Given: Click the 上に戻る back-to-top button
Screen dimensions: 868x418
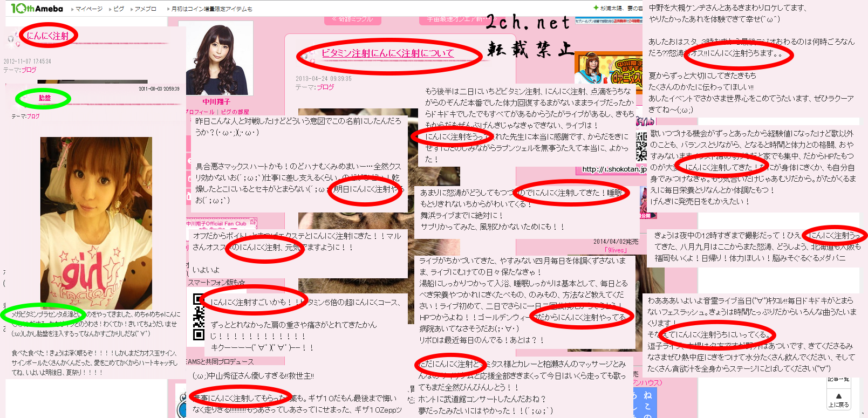Looking at the screenshot, I should coord(838,400).
